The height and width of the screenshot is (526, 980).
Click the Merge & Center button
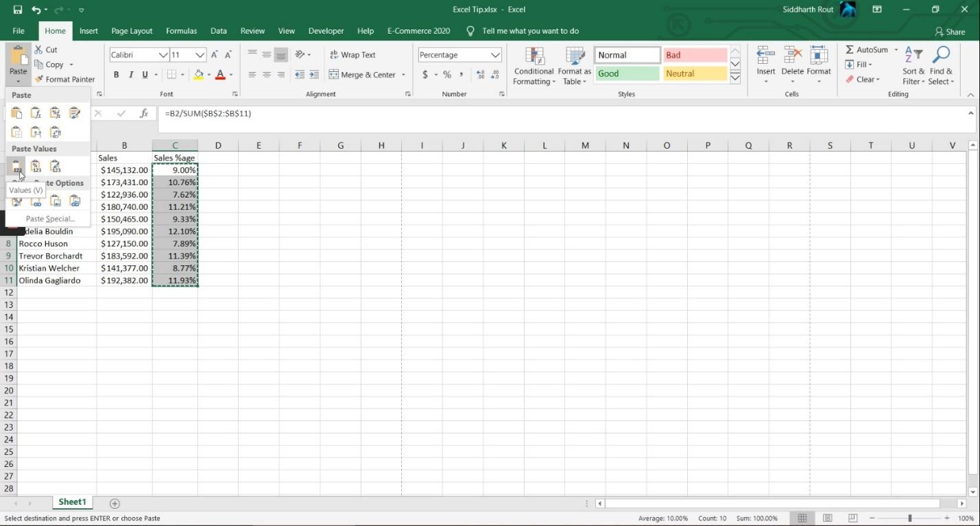coord(362,75)
